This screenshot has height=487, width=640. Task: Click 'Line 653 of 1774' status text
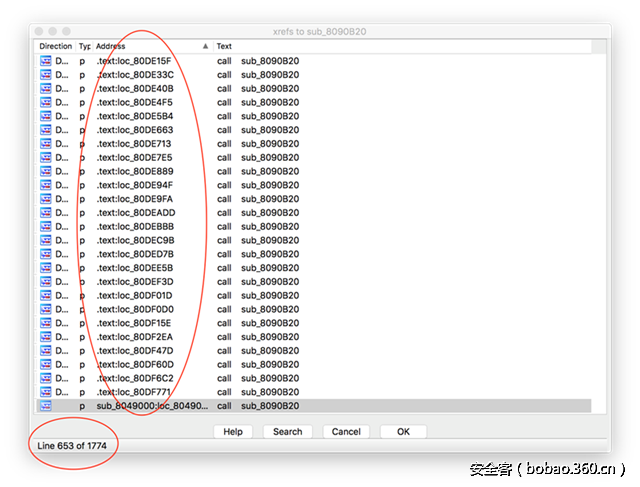(72, 445)
